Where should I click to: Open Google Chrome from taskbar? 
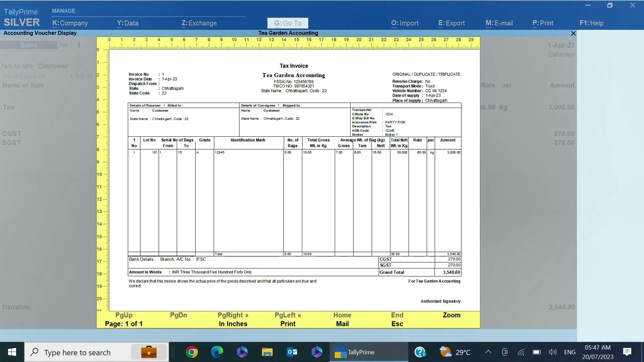pos(192,352)
